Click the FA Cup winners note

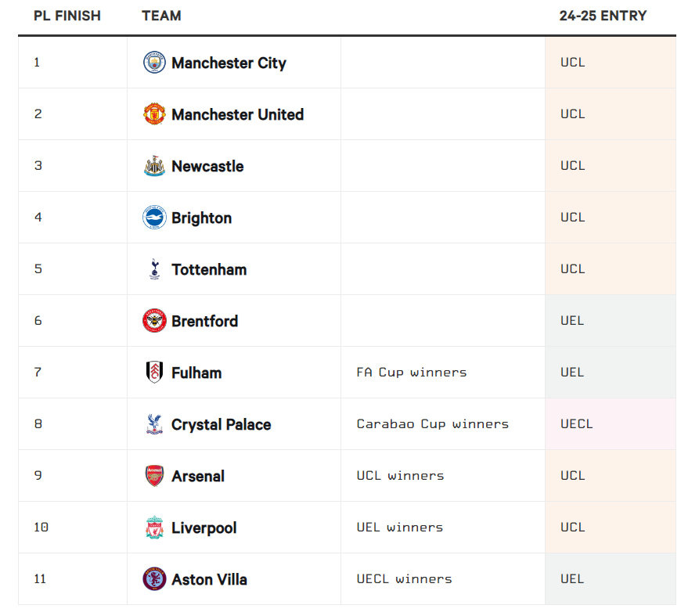411,373
